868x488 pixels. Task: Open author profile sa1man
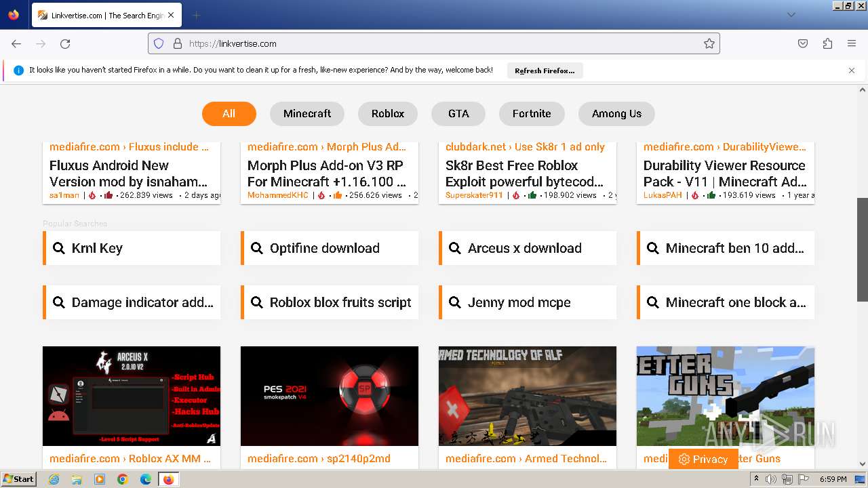[x=64, y=195]
